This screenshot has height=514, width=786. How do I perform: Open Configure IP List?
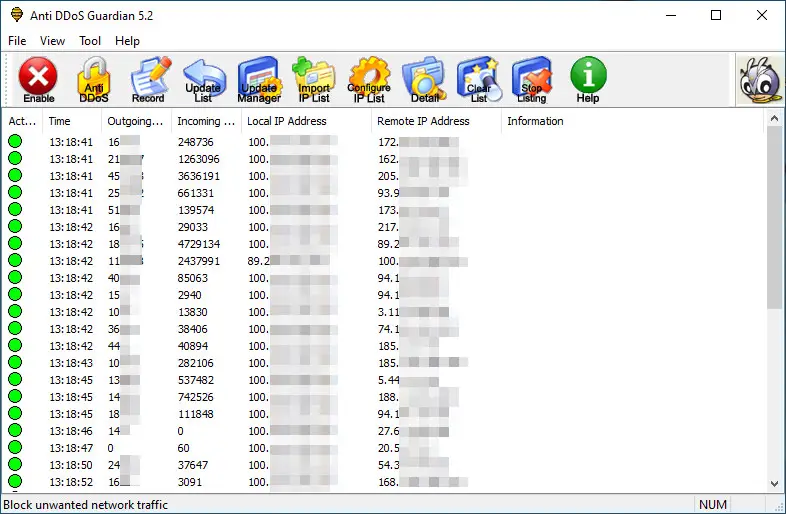[369, 80]
